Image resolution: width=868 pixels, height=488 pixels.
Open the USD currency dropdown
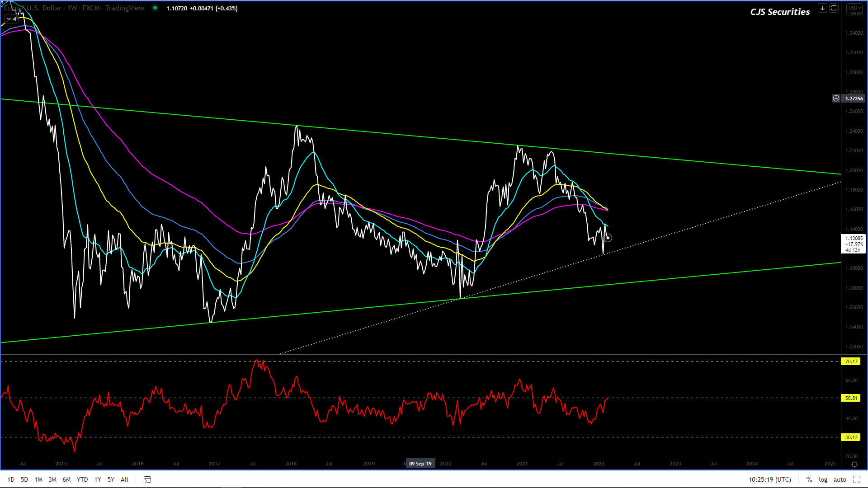(854, 8)
